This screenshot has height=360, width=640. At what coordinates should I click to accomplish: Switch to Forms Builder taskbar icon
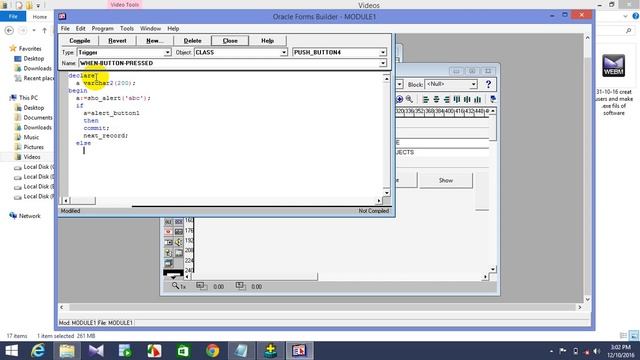coord(299,351)
